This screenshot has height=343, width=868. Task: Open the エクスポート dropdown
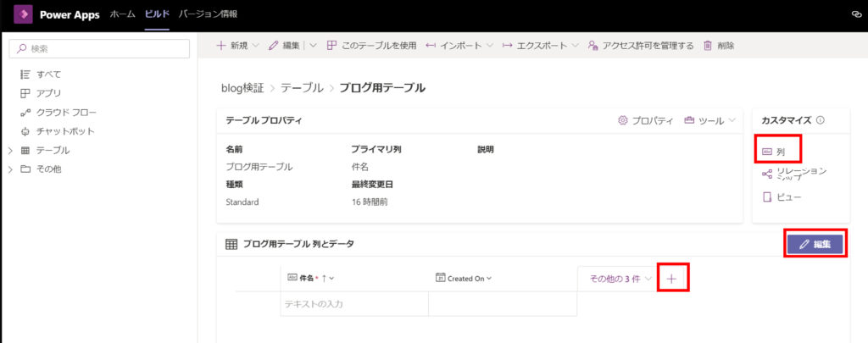pos(540,46)
